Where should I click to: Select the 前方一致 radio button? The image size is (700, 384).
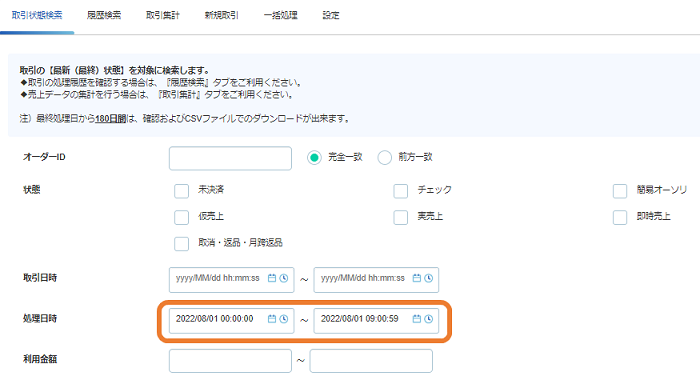pos(384,158)
